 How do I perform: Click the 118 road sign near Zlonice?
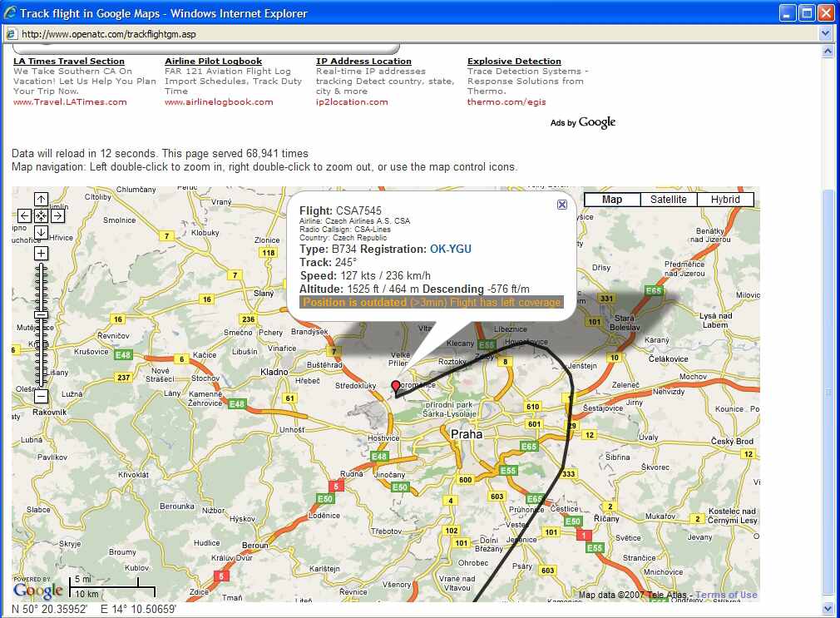[269, 253]
